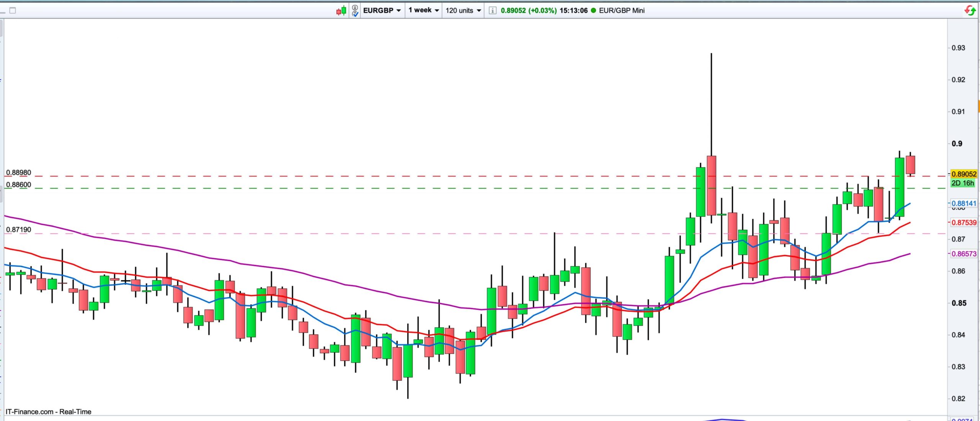Click the purple 0.86573 moving average tag
Viewport: 980px width, 421px height.
coord(964,254)
